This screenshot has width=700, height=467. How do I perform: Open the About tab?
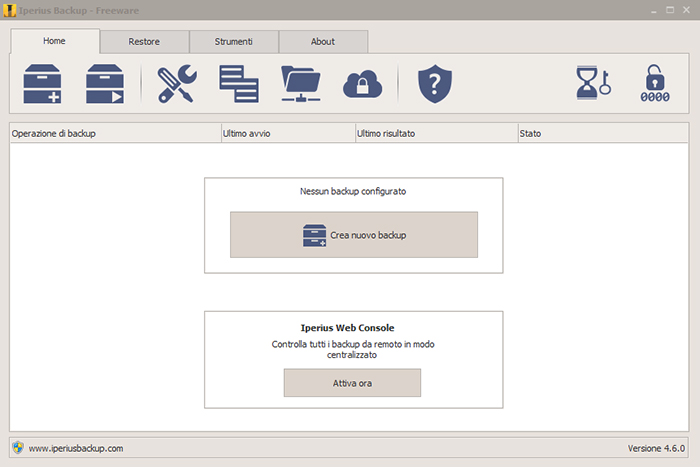click(323, 42)
